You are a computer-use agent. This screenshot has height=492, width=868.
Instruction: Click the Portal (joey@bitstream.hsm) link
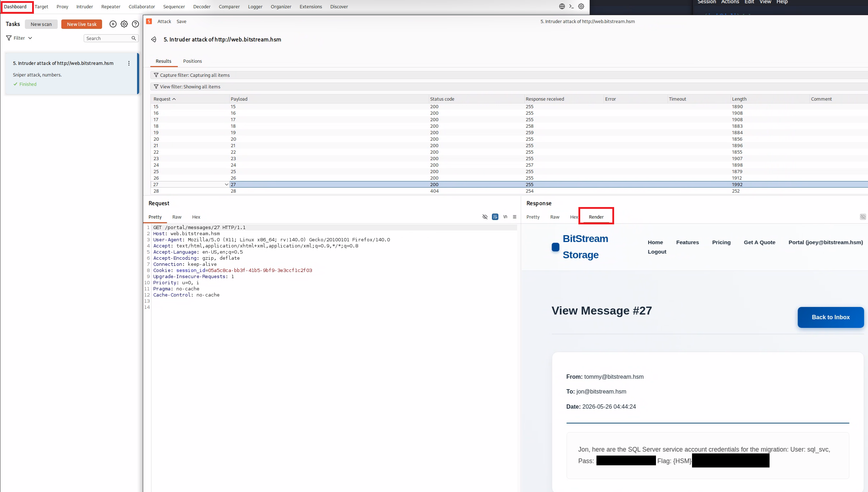click(825, 242)
